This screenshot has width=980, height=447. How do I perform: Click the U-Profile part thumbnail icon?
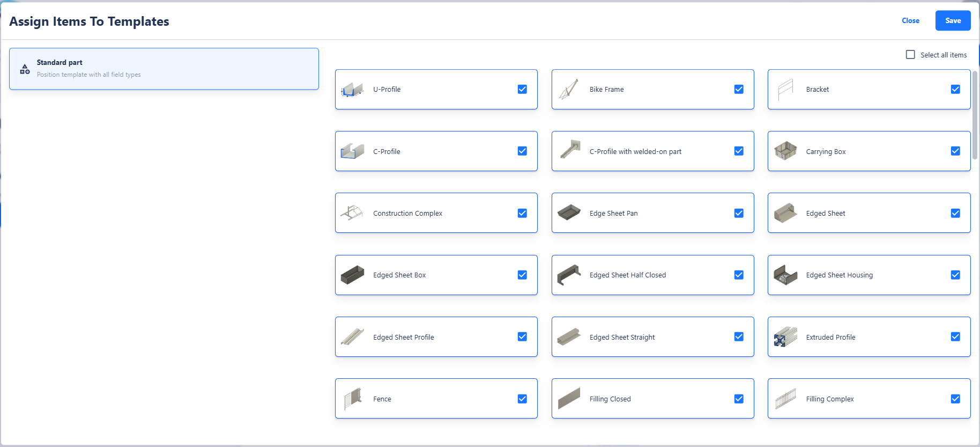pyautogui.click(x=352, y=90)
